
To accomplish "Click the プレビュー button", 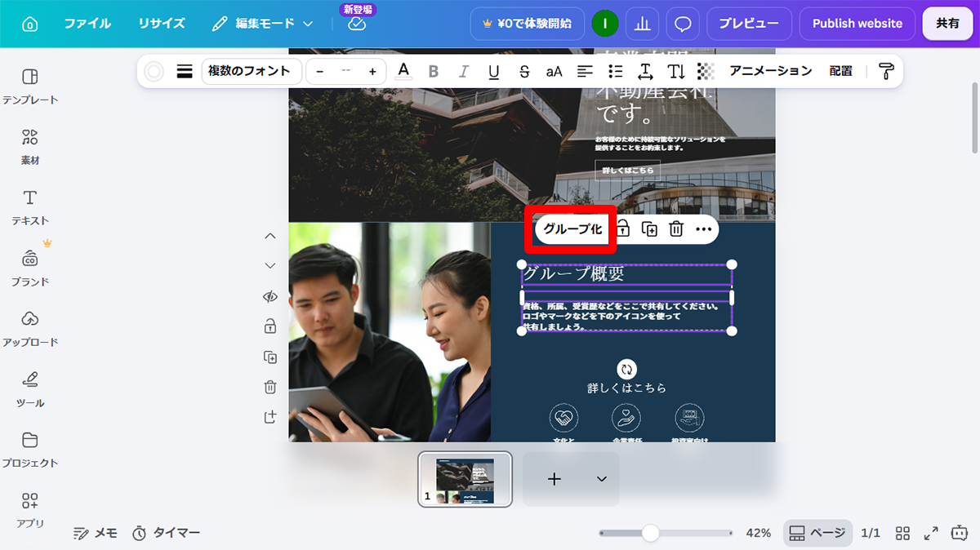I will [749, 24].
